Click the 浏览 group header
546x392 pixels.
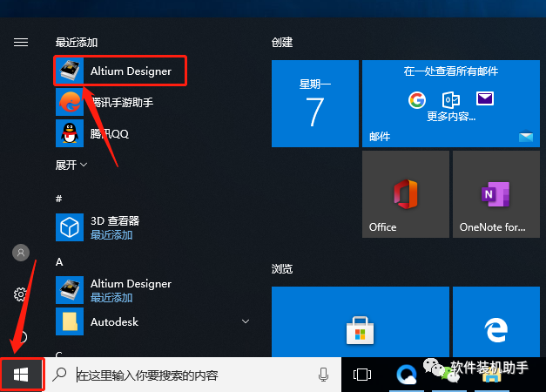[282, 268]
